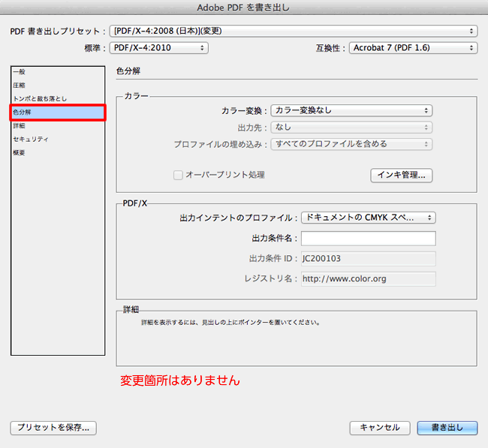The height and width of the screenshot is (448, 488).
Task: Open the プロファイルの埋め込み dropdown
Action: (x=351, y=144)
